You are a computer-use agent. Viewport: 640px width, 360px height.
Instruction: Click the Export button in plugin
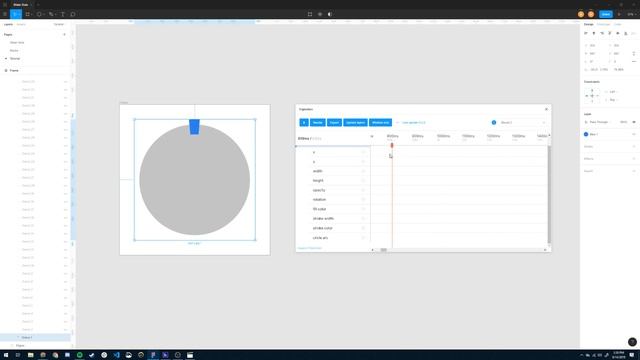click(x=334, y=122)
